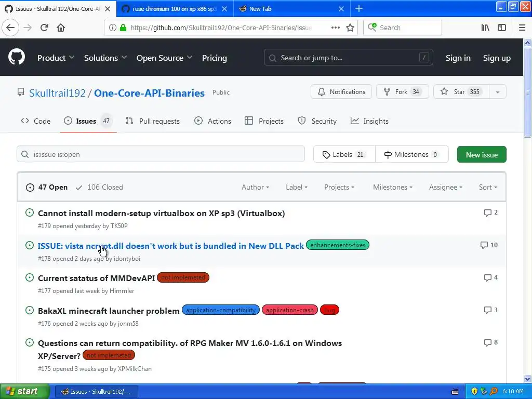
Task: Open the Actions tab
Action: point(212,121)
